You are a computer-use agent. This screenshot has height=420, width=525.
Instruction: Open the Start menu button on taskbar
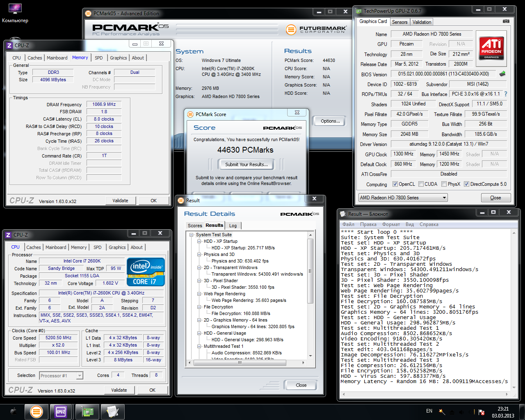click(13, 412)
